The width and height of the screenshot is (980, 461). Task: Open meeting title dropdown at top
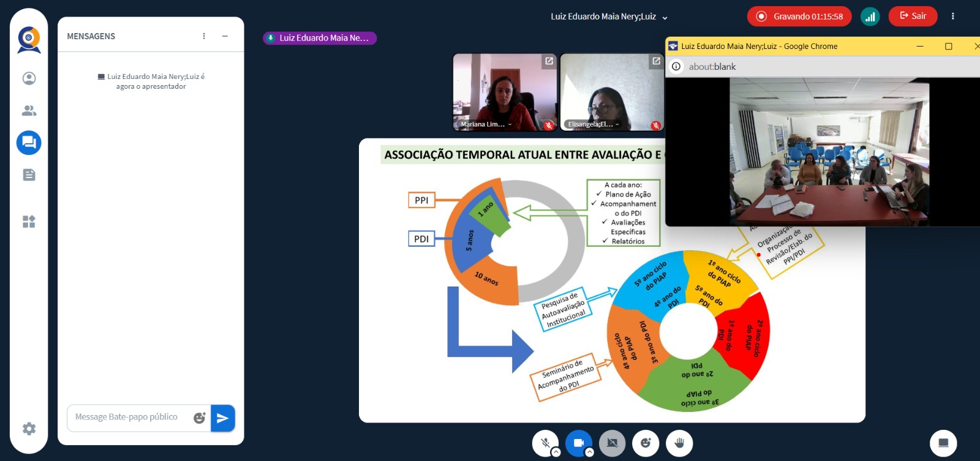(x=665, y=18)
